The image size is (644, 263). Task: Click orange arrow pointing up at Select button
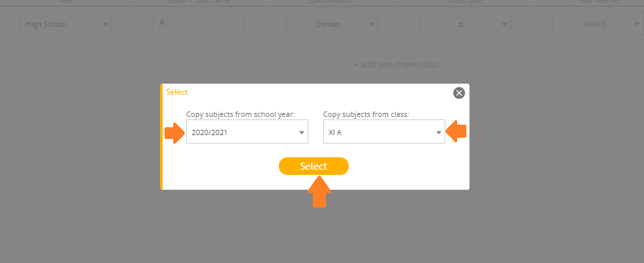click(319, 192)
